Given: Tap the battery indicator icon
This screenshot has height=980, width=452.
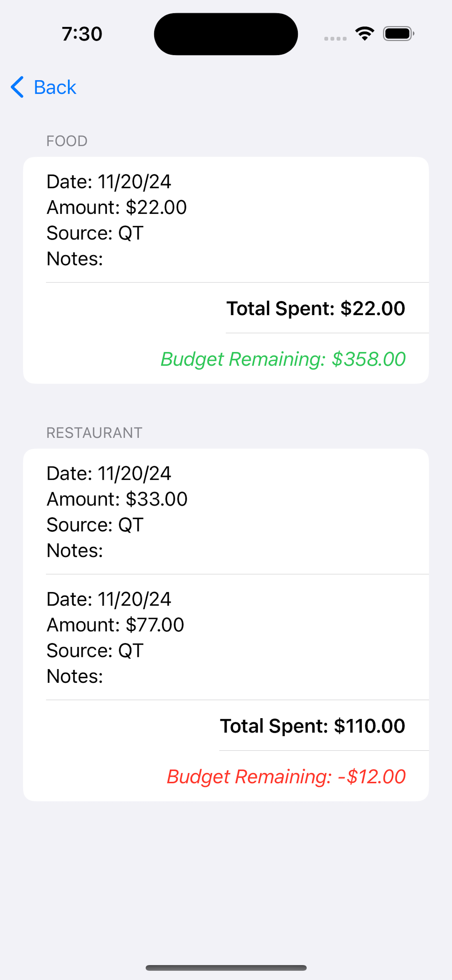Looking at the screenshot, I should 398,34.
